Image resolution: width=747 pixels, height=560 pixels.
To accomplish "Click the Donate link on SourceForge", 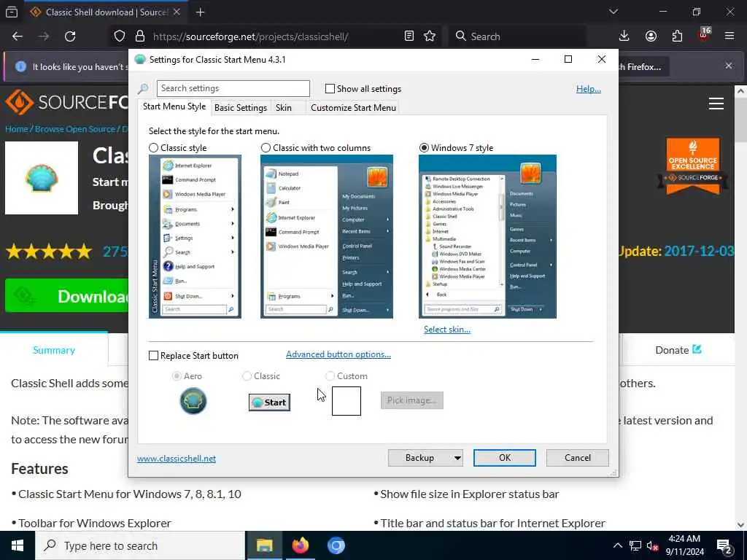I will coord(678,350).
